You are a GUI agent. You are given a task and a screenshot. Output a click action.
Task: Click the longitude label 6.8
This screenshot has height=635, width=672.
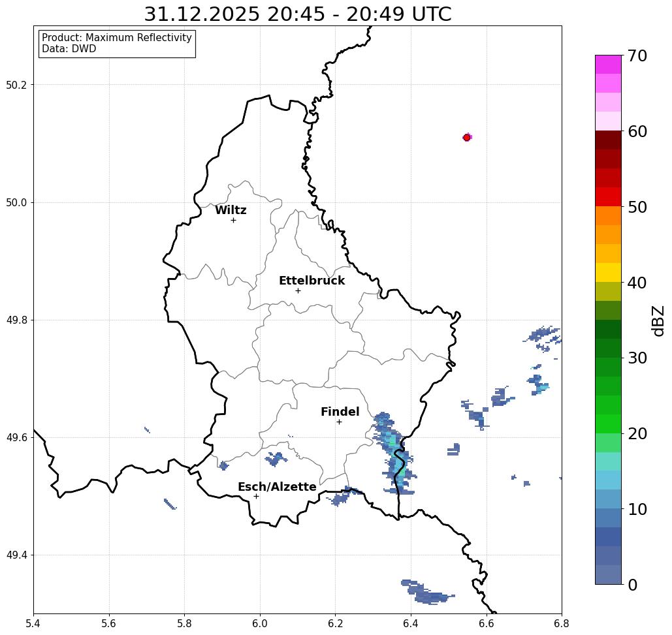coord(561,623)
